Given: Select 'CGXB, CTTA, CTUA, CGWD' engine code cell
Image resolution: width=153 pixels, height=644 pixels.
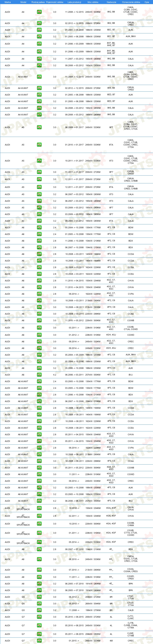Looking at the screenshot, I should 131,533.
